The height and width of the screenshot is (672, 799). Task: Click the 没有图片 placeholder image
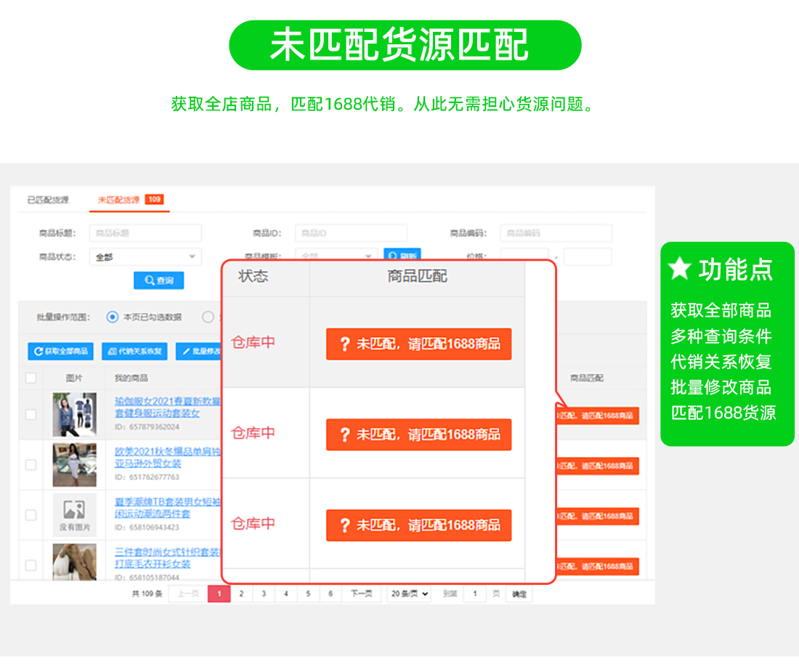[x=74, y=514]
